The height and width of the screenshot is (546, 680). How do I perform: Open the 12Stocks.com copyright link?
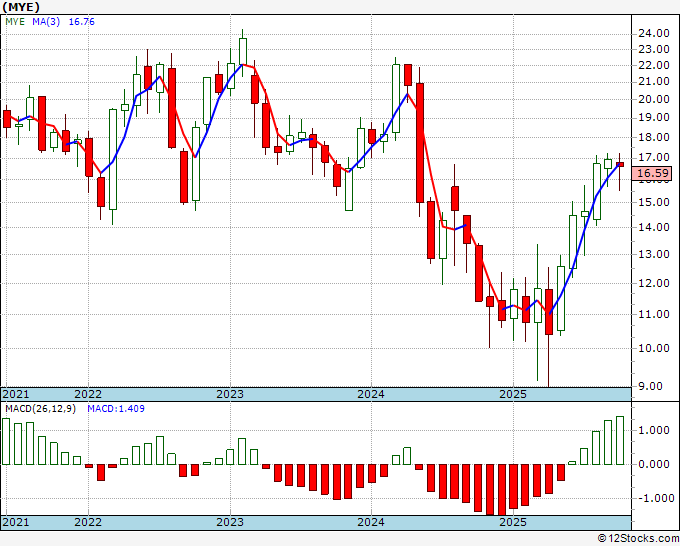point(638,539)
